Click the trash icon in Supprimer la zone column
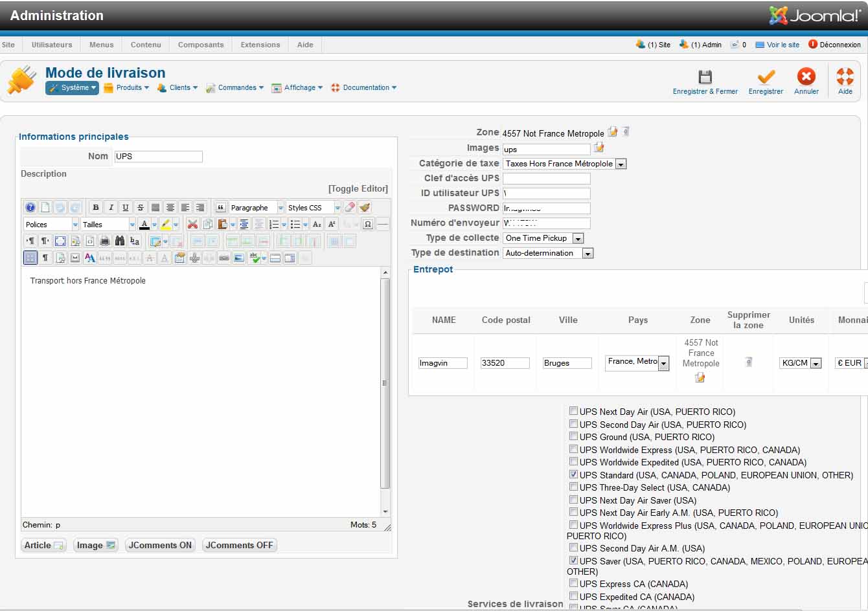868x611 pixels. (x=749, y=362)
